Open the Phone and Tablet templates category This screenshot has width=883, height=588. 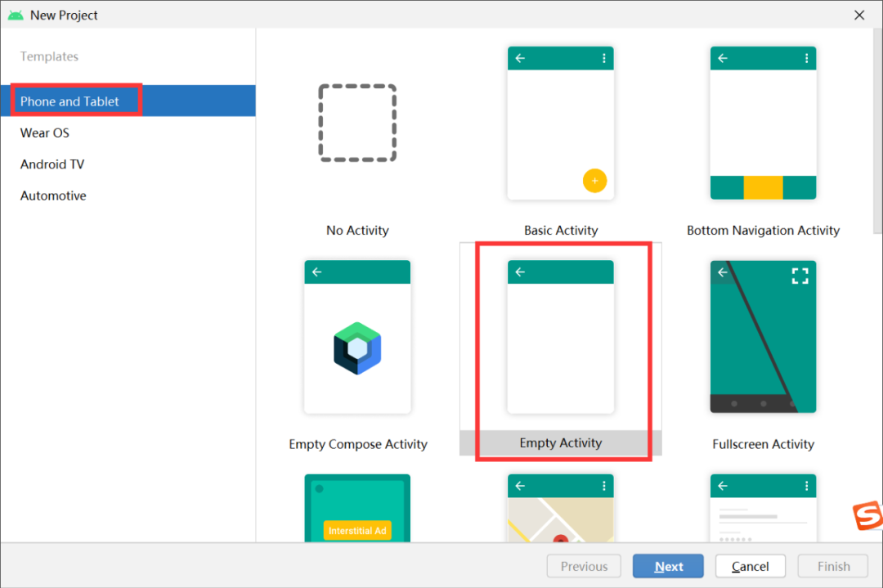128,101
